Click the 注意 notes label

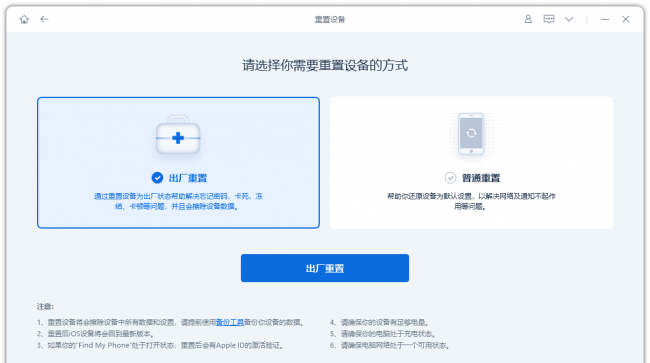[45, 307]
